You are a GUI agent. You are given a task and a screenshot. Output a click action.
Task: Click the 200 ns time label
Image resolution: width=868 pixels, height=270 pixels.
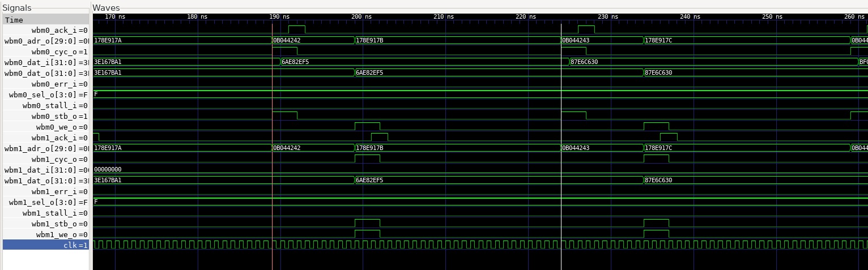362,17
